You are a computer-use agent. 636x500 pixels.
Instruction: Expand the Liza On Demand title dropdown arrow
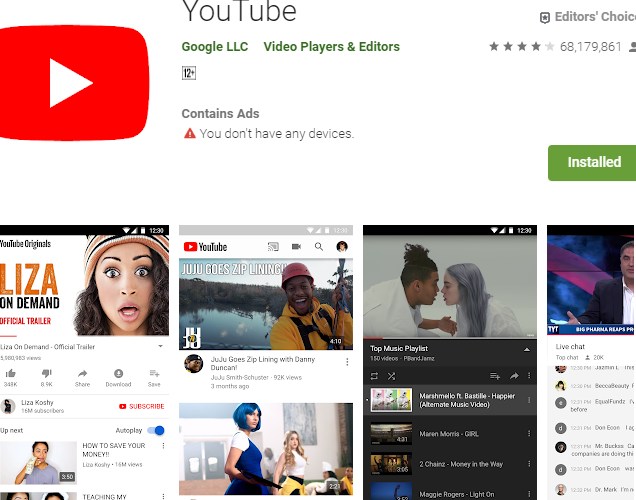point(161,346)
